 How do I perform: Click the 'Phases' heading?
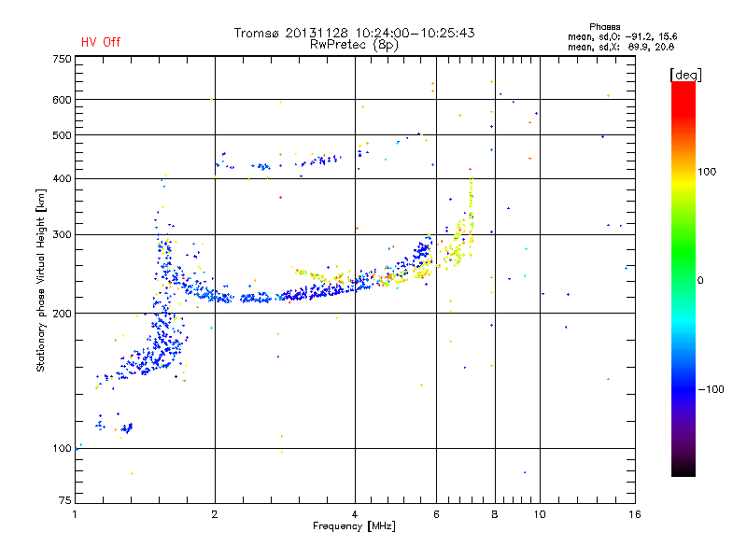[x=604, y=27]
